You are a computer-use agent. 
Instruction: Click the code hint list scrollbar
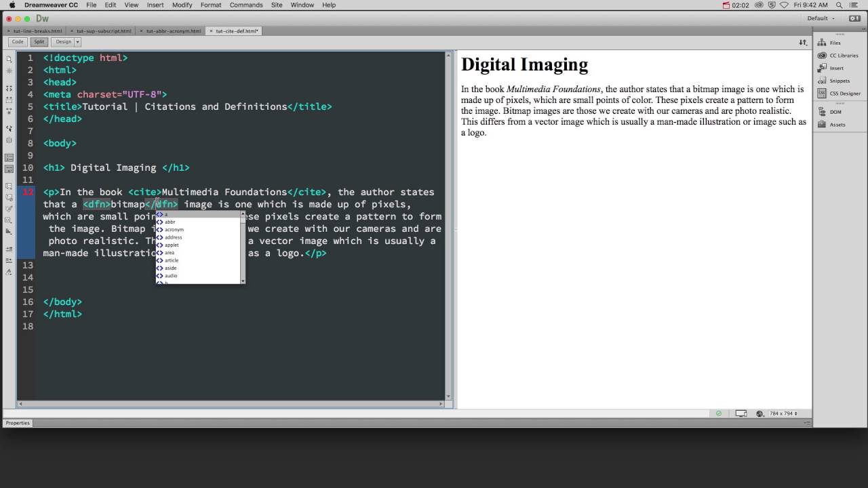coord(243,247)
